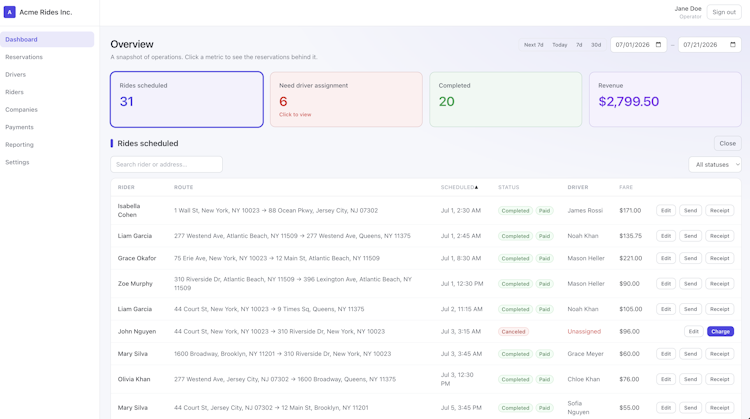This screenshot has width=750, height=419.
Task: Select the Rides scheduled metric card
Action: point(187,99)
